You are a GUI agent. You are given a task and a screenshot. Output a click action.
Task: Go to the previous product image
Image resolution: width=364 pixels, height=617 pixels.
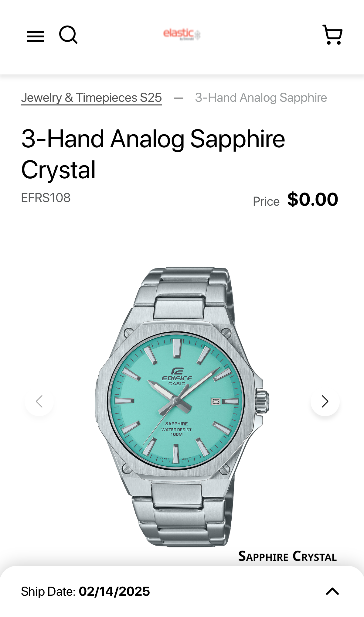point(39,401)
